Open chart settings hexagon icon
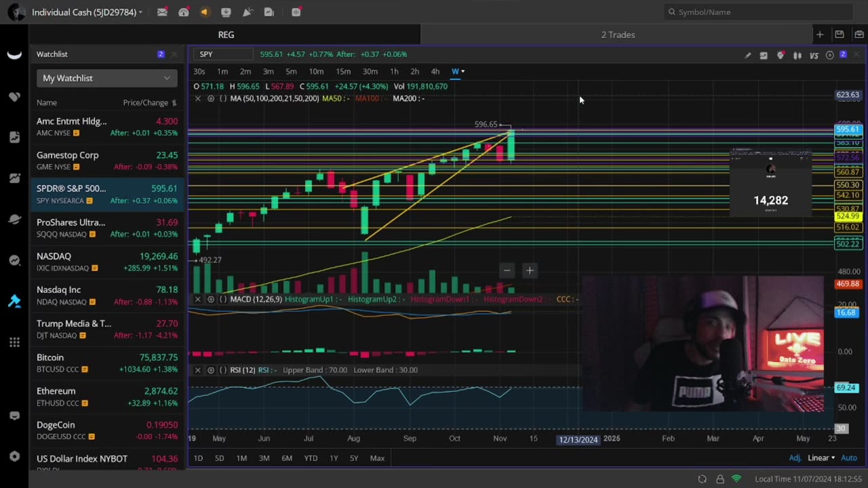This screenshot has width=868, height=488. 829,56
